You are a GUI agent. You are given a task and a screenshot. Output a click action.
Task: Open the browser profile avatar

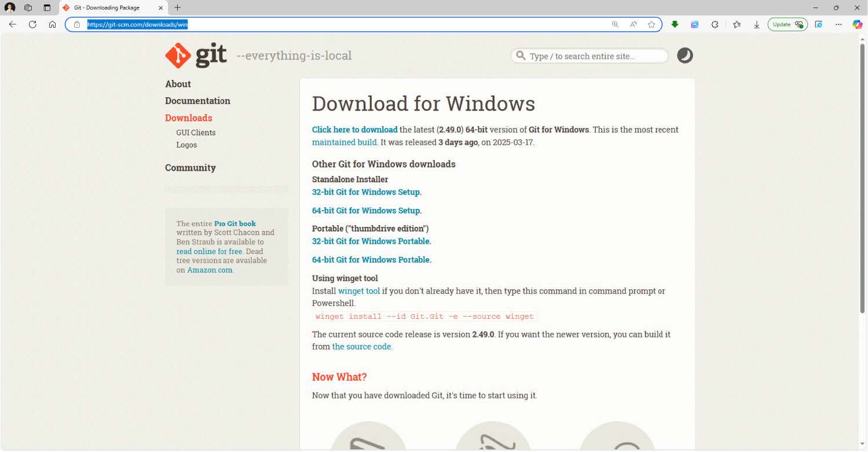coord(10,8)
